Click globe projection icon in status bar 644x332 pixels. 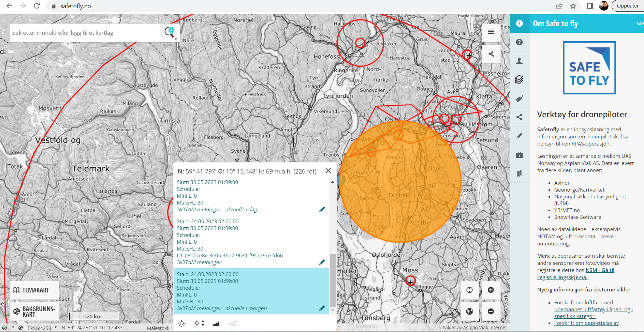(21, 328)
